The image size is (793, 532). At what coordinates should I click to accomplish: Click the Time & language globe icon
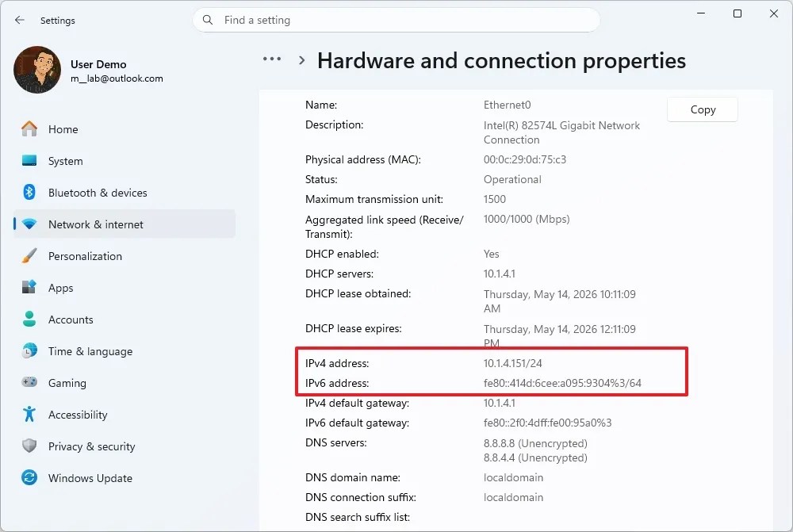click(29, 350)
